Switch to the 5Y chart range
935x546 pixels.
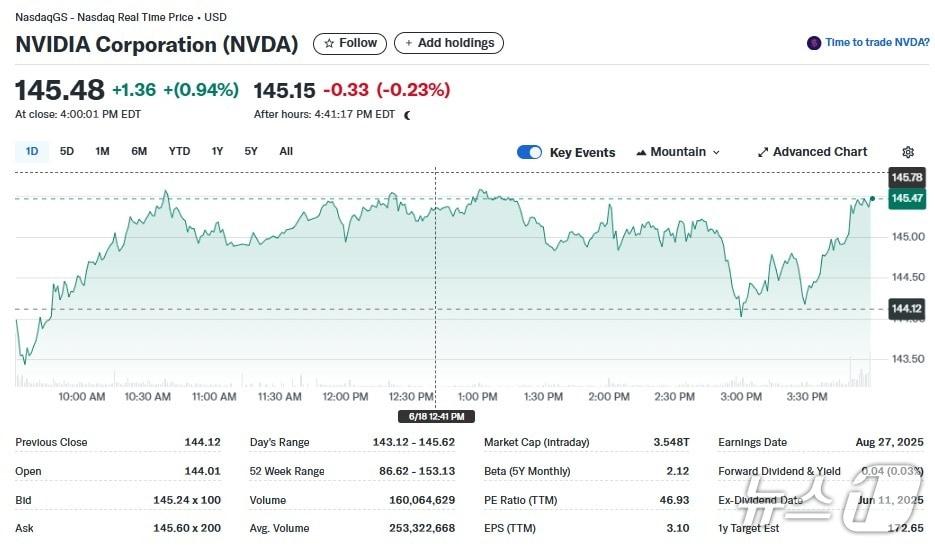pos(251,151)
